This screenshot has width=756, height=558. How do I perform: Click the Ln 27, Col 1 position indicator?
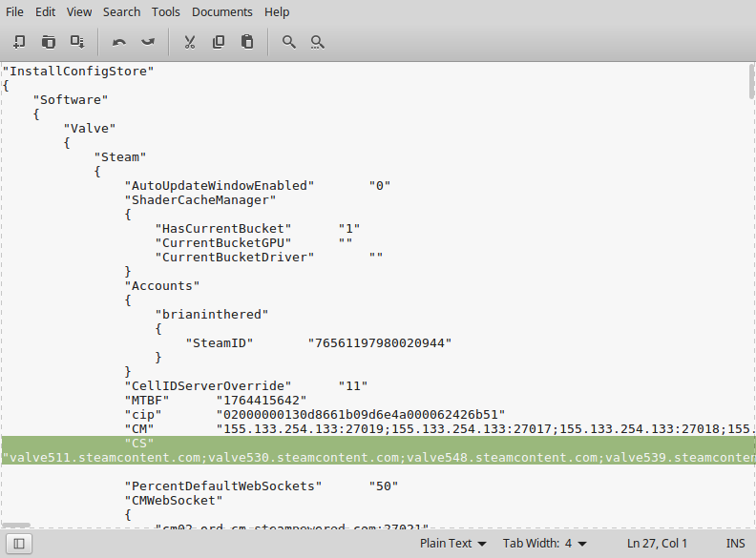tap(657, 544)
